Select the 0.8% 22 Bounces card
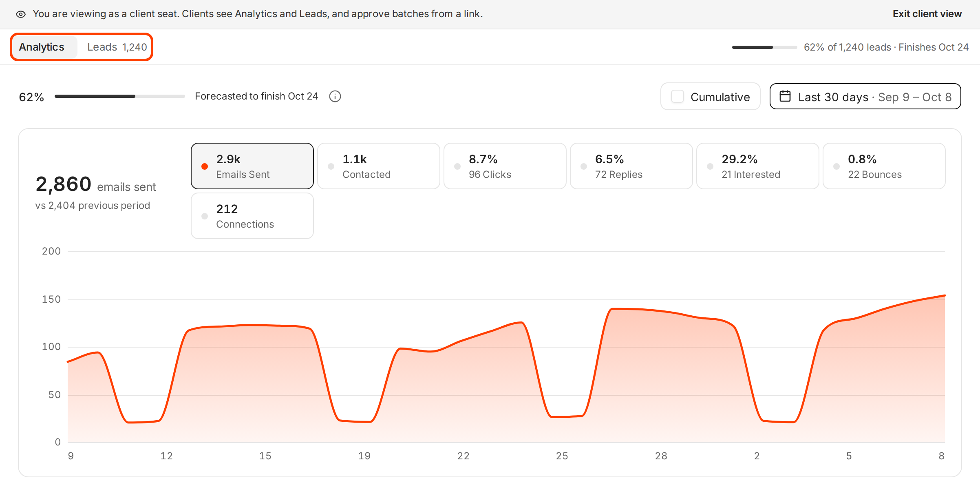This screenshot has width=980, height=483. [x=884, y=166]
